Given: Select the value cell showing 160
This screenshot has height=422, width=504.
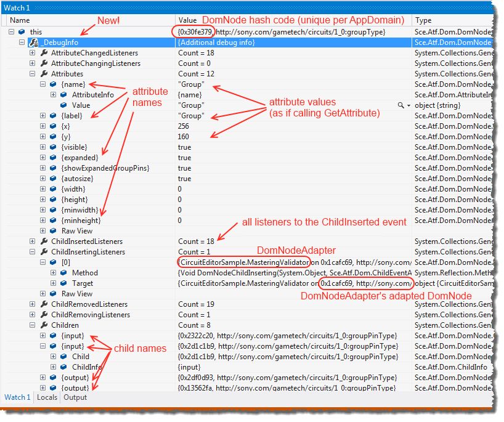Looking at the screenshot, I should click(293, 136).
